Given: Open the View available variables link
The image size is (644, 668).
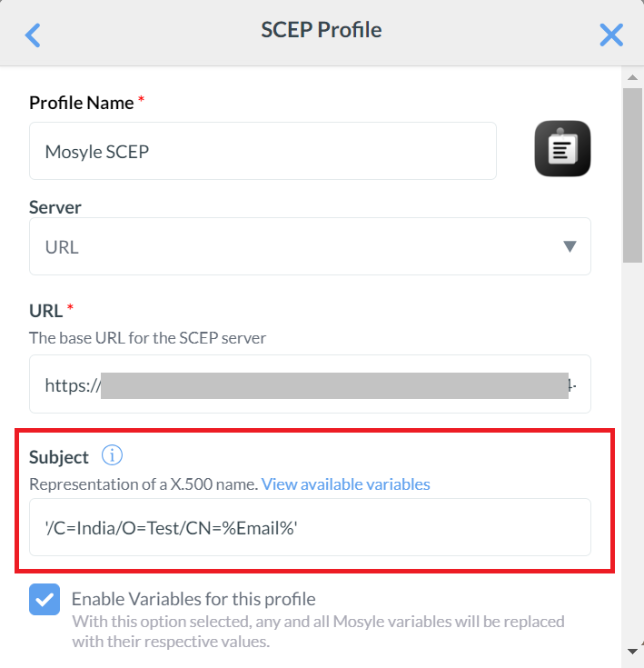Looking at the screenshot, I should click(x=345, y=484).
